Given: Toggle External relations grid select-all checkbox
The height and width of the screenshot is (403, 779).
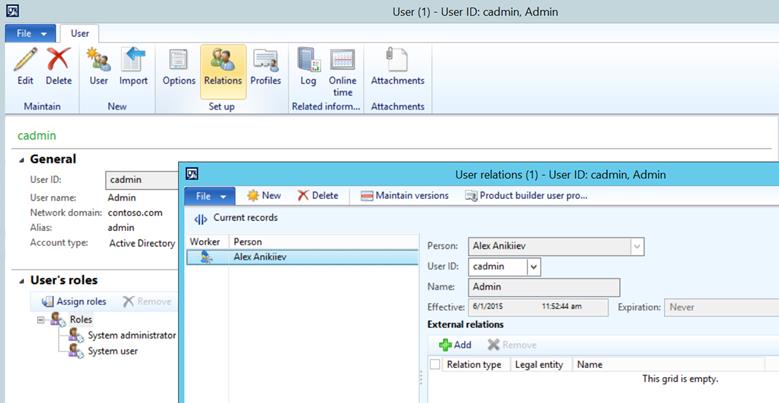Looking at the screenshot, I should 435,365.
